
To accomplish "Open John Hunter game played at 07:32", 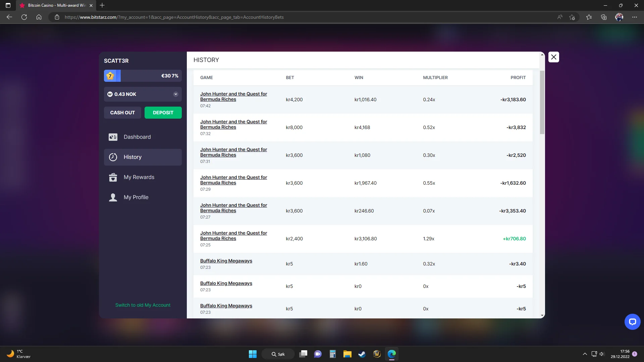I will tap(233, 124).
